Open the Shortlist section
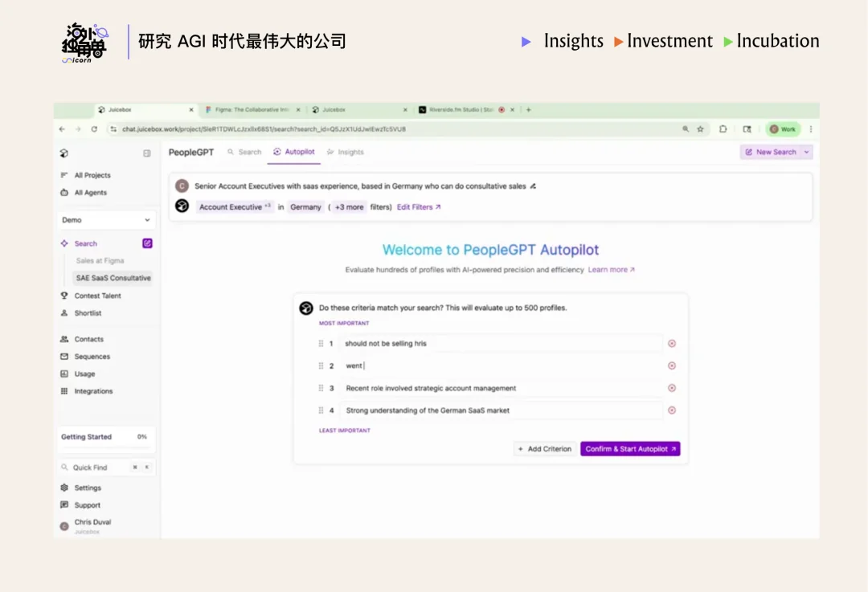This screenshot has width=868, height=592. (x=85, y=312)
